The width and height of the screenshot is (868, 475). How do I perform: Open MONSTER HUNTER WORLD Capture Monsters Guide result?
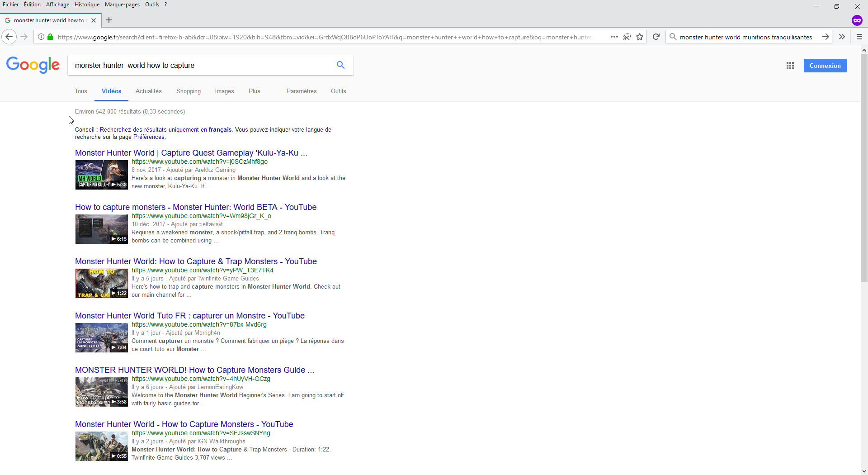[194, 370]
